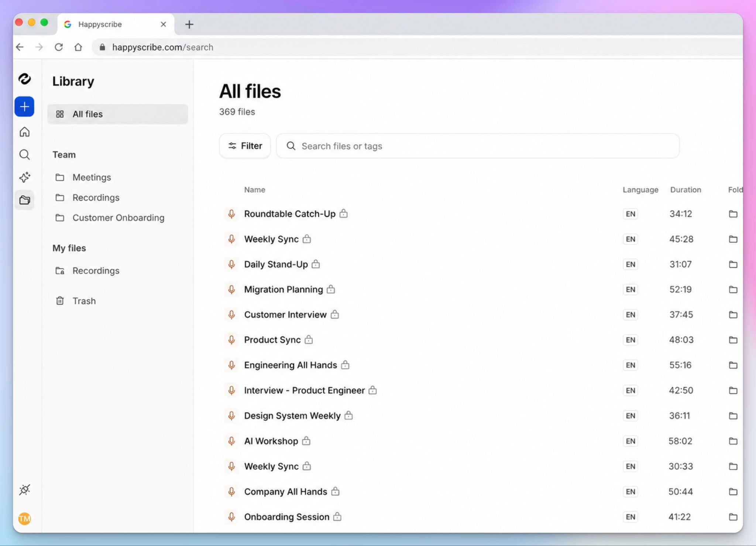Click the microphone icon for Roundtable Catch-Up
This screenshot has height=546, width=756.
click(x=231, y=214)
